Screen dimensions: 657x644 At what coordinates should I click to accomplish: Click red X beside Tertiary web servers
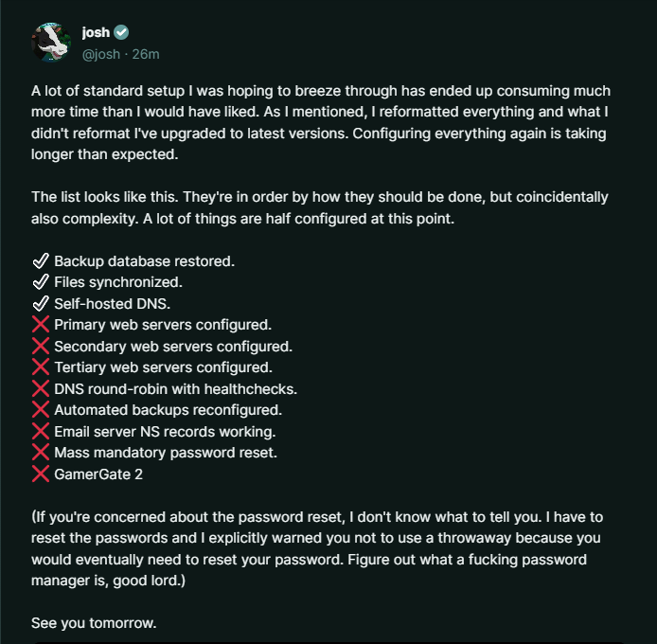coord(41,367)
